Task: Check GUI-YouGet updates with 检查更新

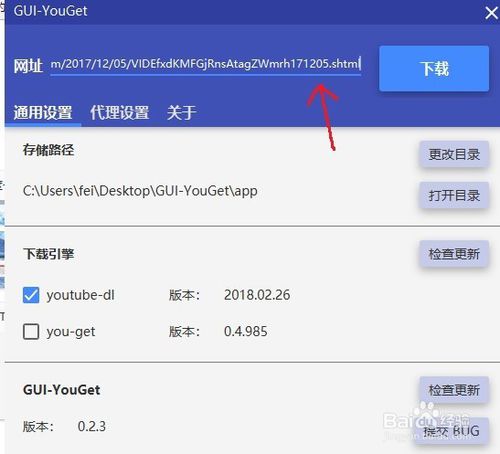Action: coord(454,390)
